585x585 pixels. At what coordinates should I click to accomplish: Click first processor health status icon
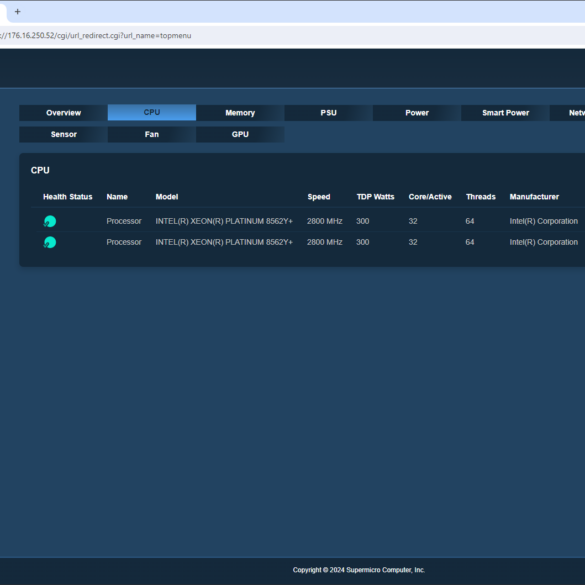pyautogui.click(x=50, y=221)
